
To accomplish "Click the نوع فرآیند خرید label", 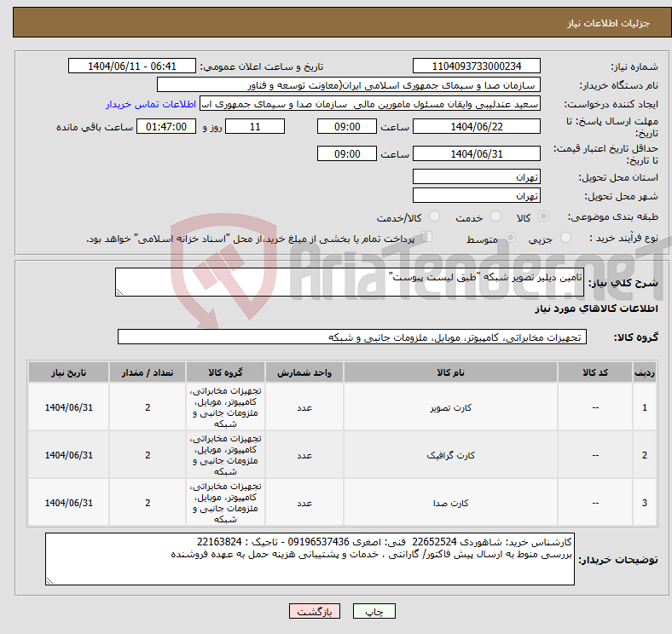I will coord(623,238).
